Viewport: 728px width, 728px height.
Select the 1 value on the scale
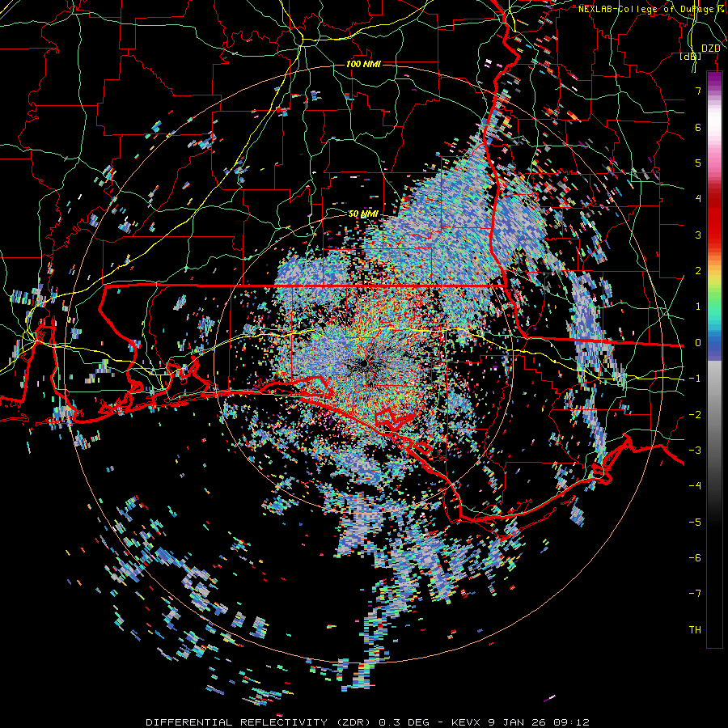coord(698,307)
